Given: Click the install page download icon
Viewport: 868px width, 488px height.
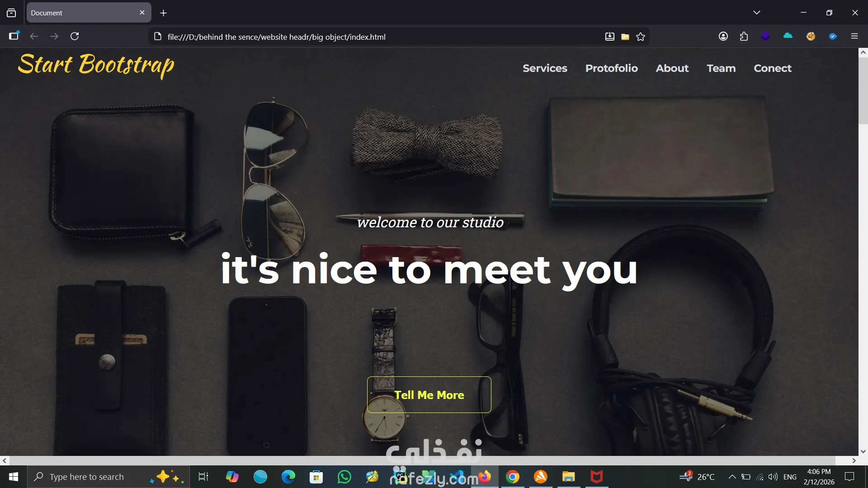Looking at the screenshot, I should pyautogui.click(x=609, y=37).
